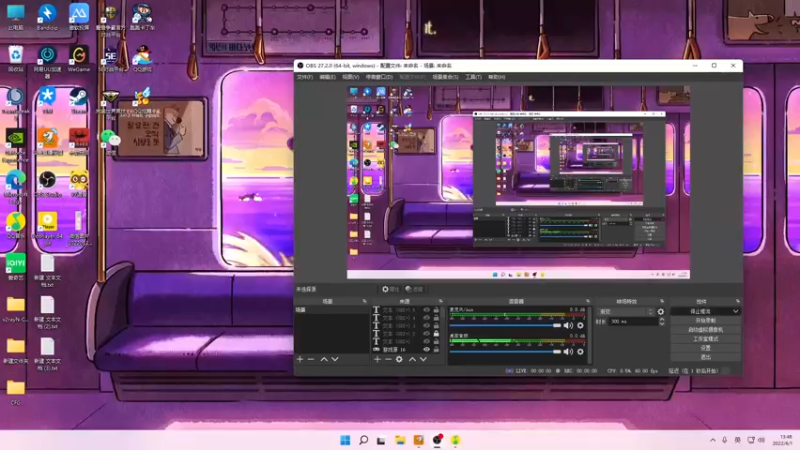Toggle visibility of fourth text source row
Viewport: 800px width, 450px height.
pyautogui.click(x=427, y=333)
